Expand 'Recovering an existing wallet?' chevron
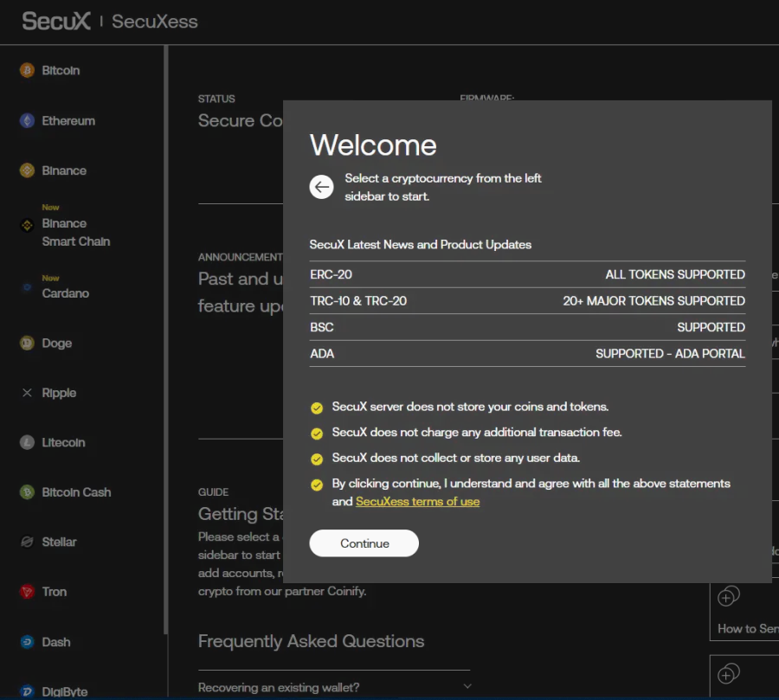 pos(467,686)
